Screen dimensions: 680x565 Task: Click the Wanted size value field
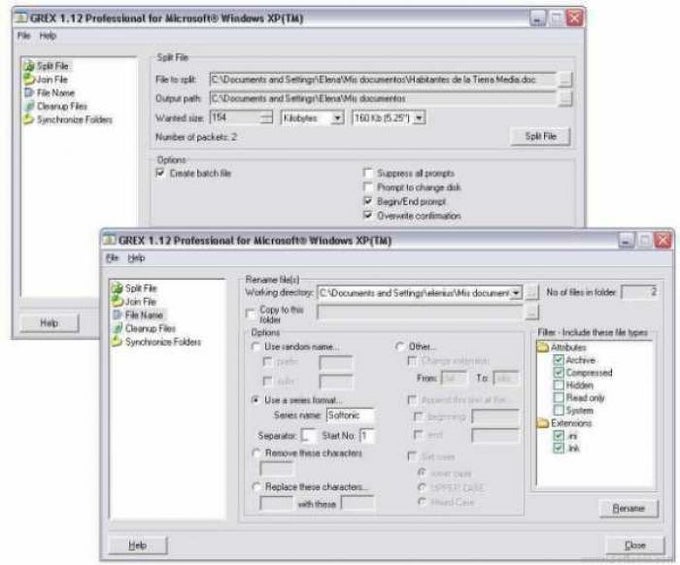pyautogui.click(x=235, y=118)
